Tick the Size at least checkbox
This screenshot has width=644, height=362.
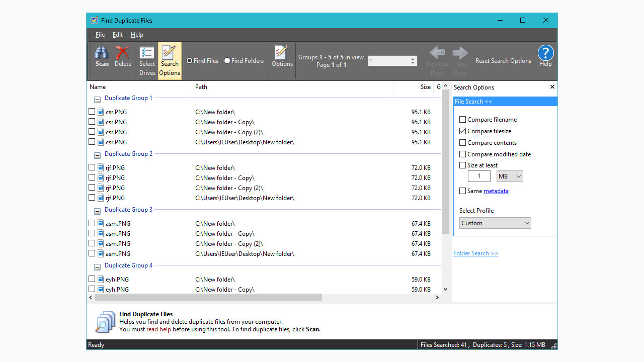coord(462,165)
